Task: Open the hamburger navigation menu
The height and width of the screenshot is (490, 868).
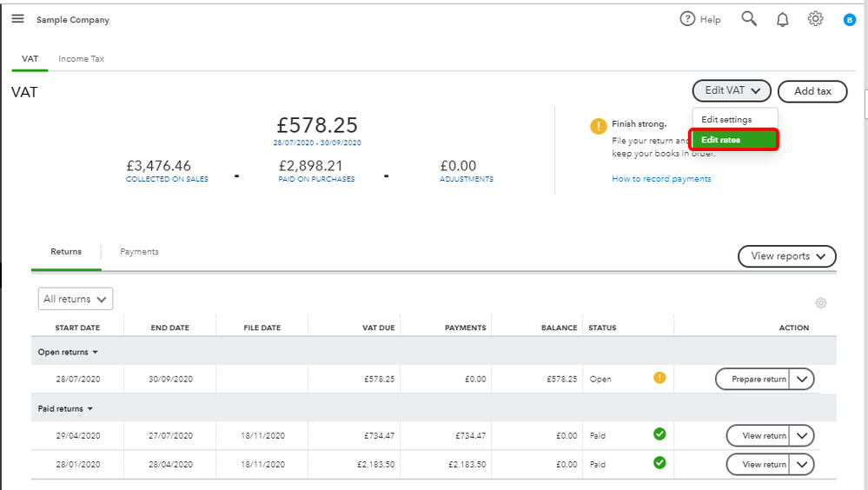Action: [17, 19]
